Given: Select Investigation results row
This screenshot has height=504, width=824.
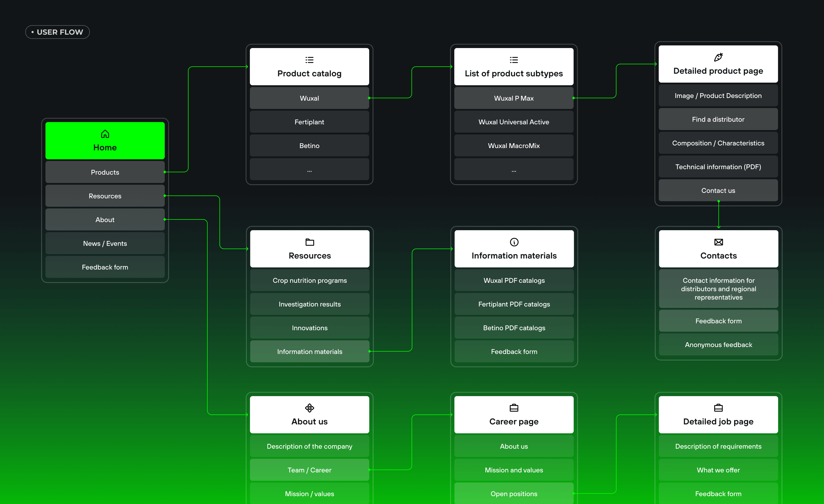Looking at the screenshot, I should (310, 304).
